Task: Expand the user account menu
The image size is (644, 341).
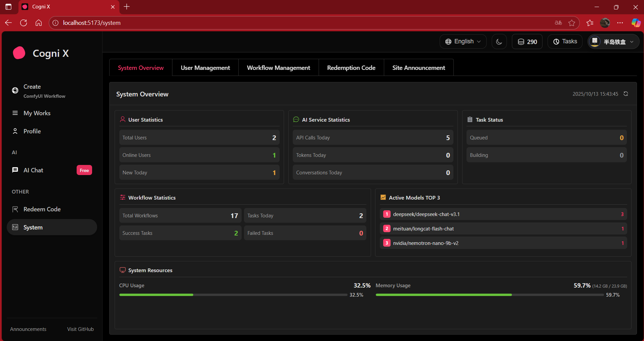Action: pos(613,42)
